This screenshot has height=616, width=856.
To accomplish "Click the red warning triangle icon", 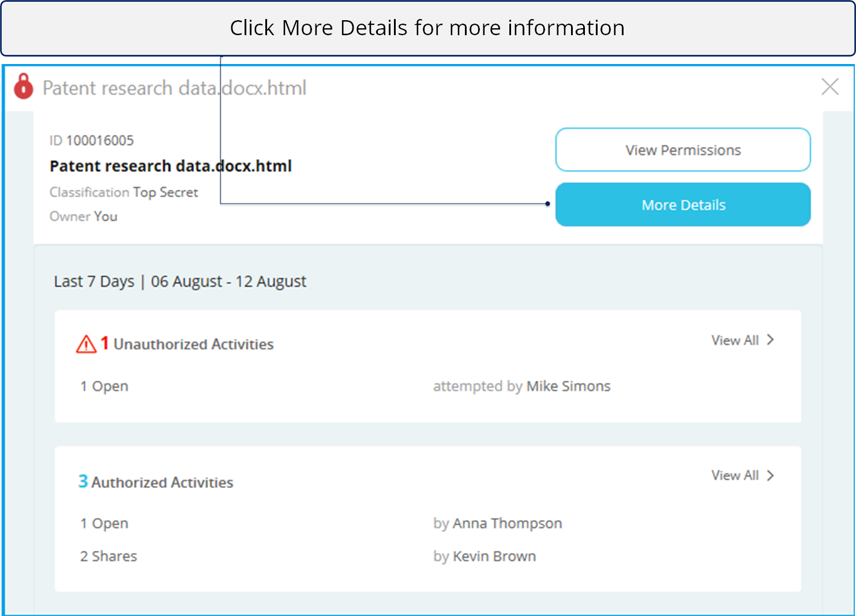I will pyautogui.click(x=86, y=344).
